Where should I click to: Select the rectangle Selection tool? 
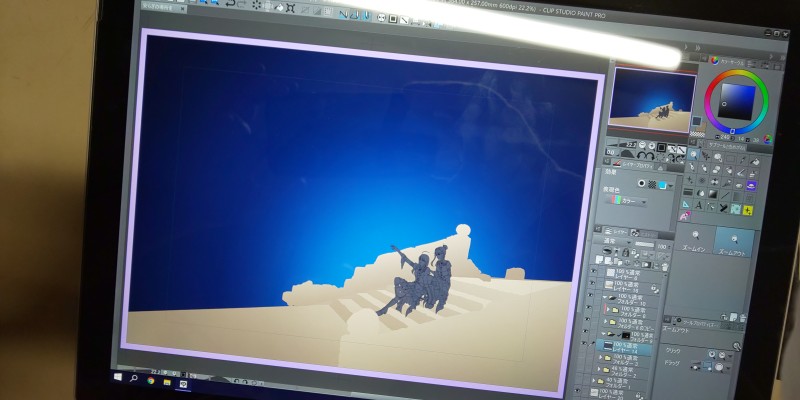click(730, 159)
